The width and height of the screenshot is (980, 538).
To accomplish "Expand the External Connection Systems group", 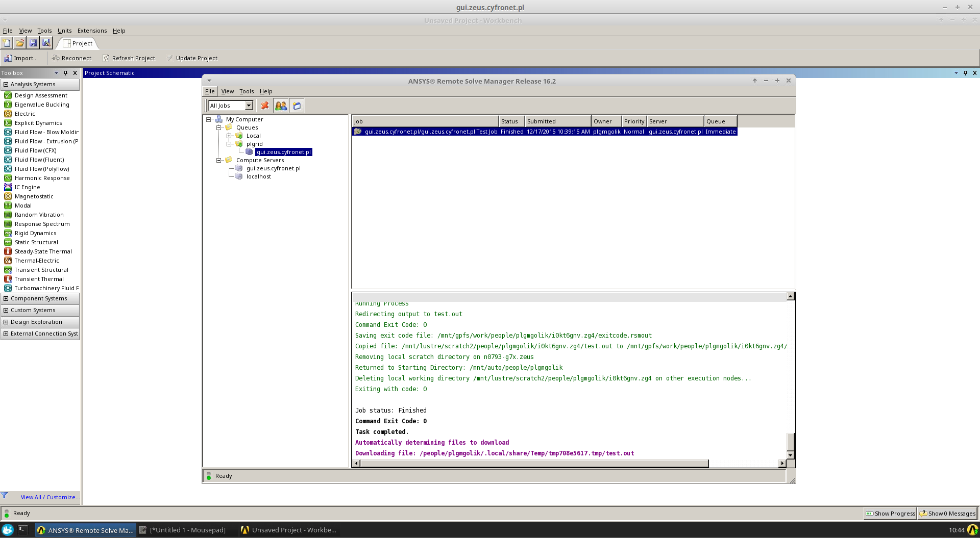I will (x=6, y=334).
